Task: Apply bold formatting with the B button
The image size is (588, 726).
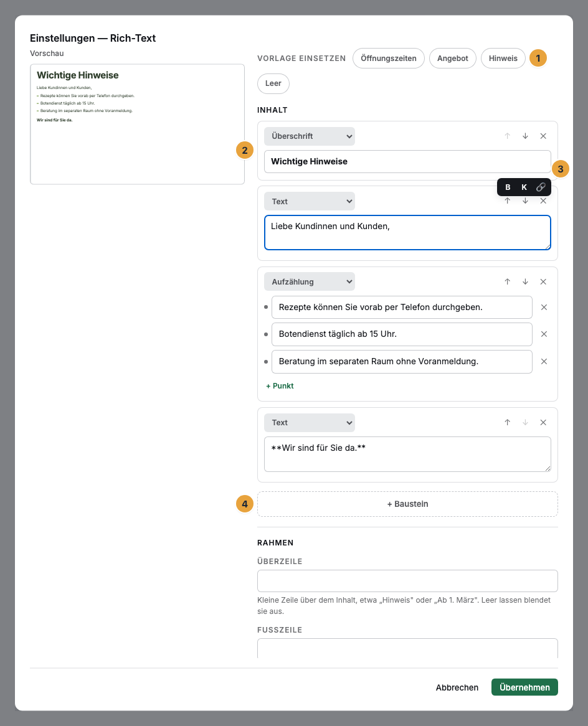Action: 508,187
